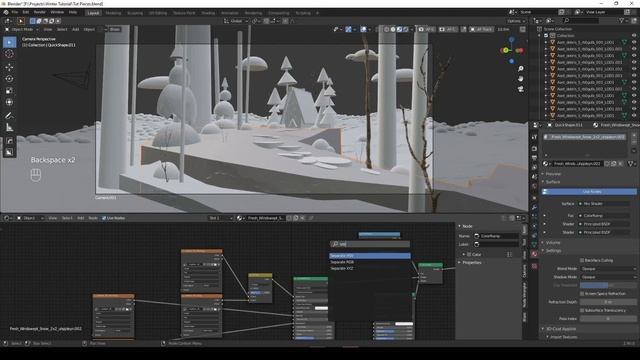Open the Node Wrangler sidebar tab
Screen dimensions: 640x360
(x=524, y=295)
